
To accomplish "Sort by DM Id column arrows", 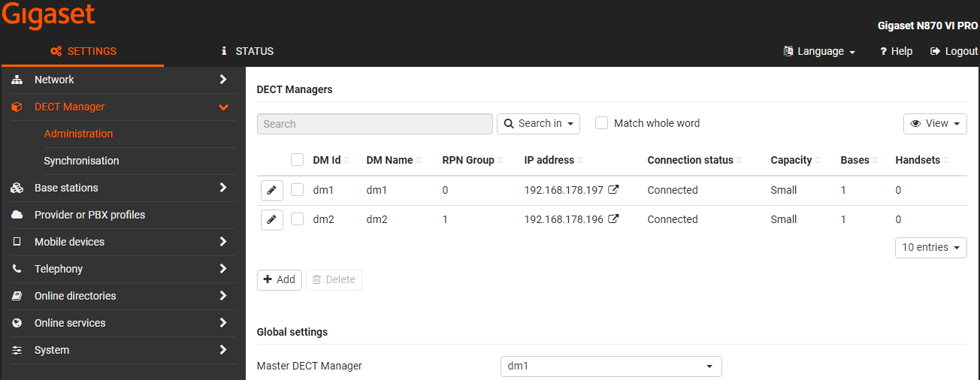I will click(x=348, y=161).
